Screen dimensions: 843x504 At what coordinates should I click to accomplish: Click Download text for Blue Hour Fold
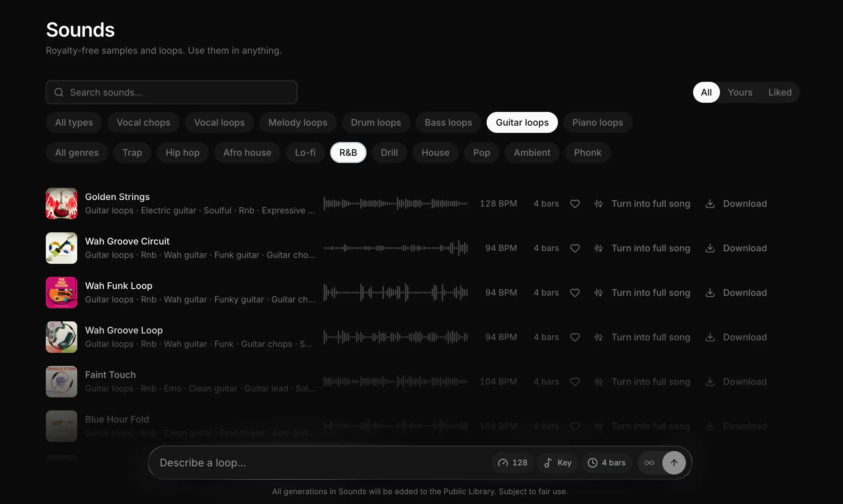(x=745, y=426)
